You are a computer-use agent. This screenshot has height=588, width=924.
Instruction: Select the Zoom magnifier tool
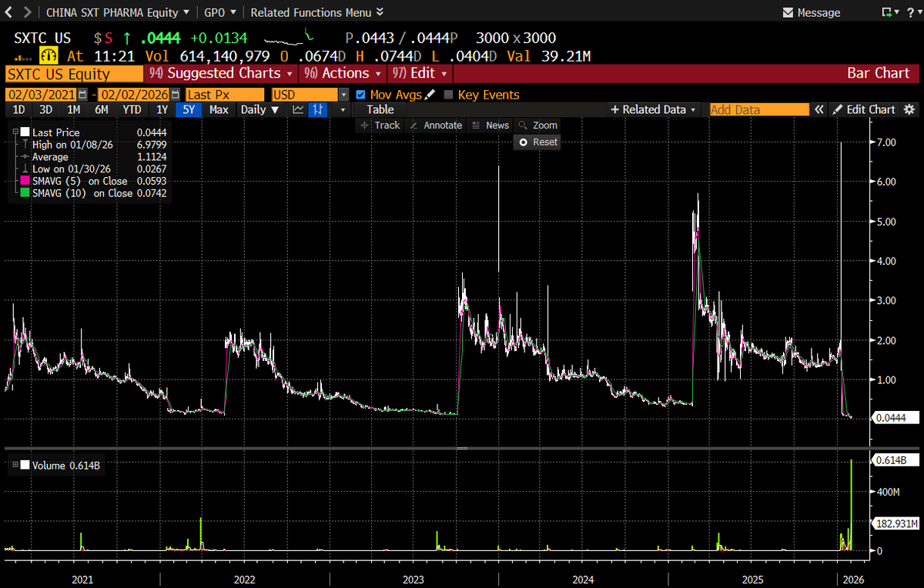click(x=538, y=125)
